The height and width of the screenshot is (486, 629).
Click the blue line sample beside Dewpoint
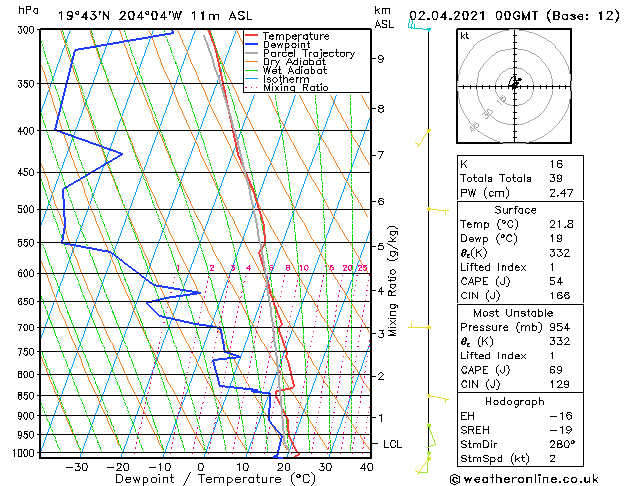pos(252,44)
